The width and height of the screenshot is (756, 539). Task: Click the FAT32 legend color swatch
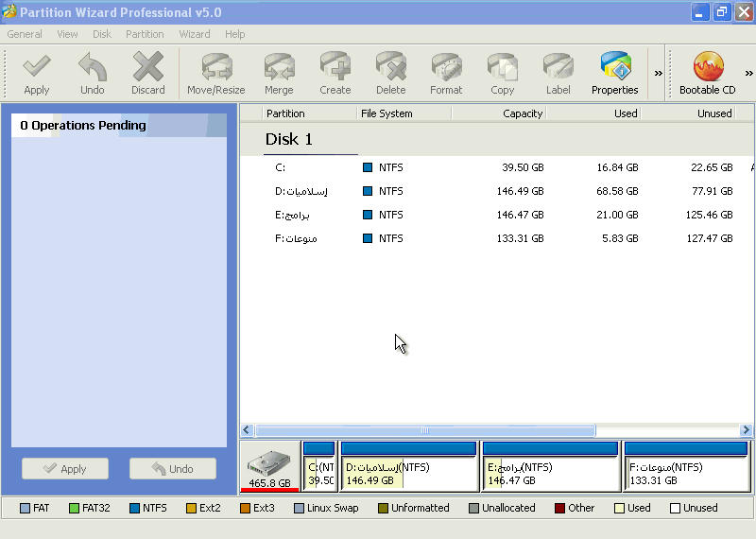pyautogui.click(x=74, y=508)
